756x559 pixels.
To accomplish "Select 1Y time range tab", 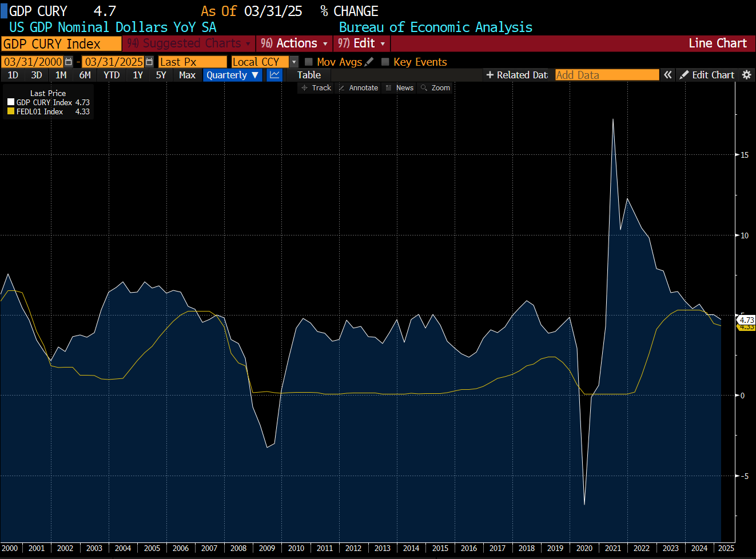I will pos(138,75).
